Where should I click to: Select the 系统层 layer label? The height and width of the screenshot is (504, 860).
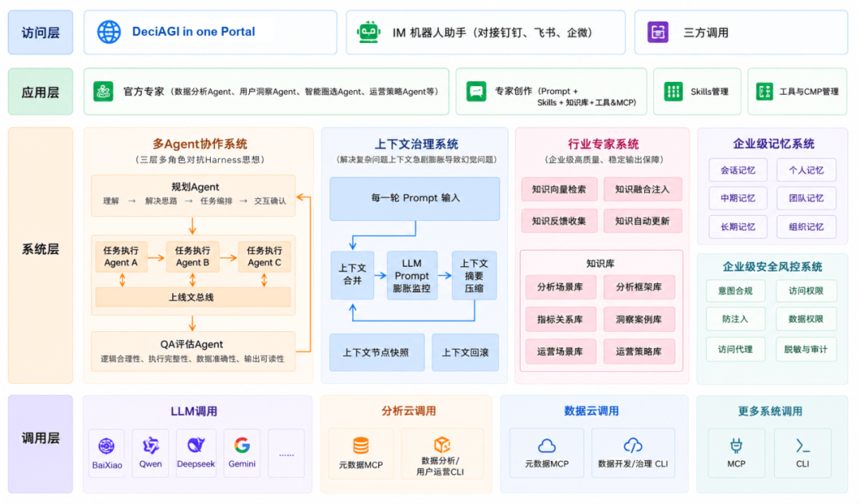click(41, 256)
